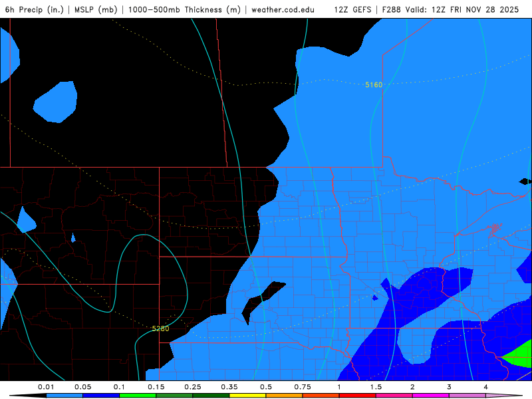Click the light blue 0.01 legend swatch

pos(65,396)
